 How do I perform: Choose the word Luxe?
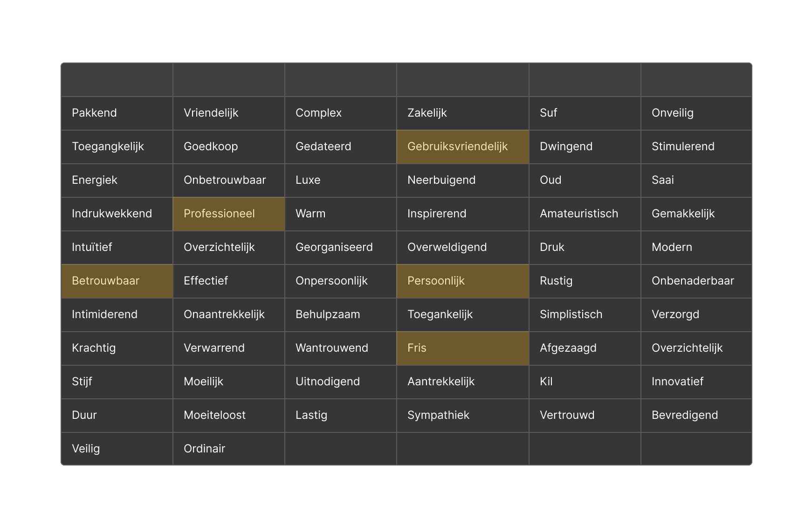click(340, 180)
